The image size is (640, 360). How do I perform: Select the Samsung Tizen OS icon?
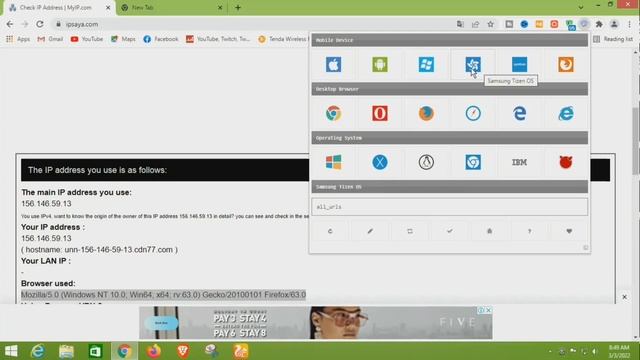(473, 64)
